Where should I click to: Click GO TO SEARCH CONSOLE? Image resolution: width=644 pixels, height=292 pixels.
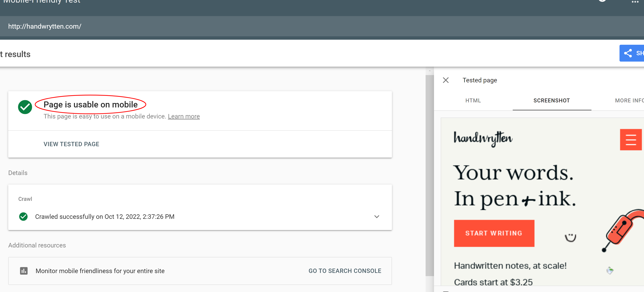point(345,271)
